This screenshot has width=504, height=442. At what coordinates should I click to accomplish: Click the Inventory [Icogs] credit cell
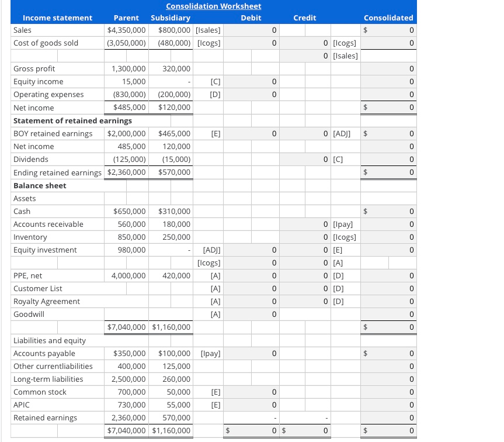305,237
